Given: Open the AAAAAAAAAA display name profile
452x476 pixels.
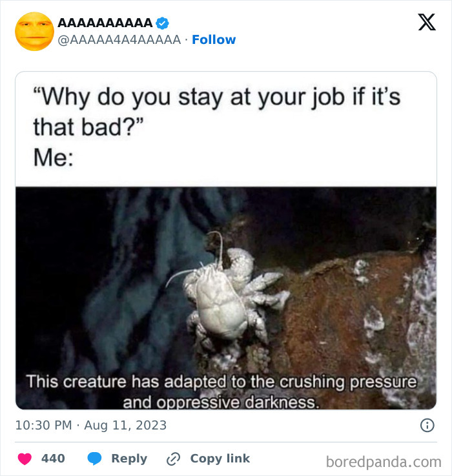Looking at the screenshot, I should 105,23.
